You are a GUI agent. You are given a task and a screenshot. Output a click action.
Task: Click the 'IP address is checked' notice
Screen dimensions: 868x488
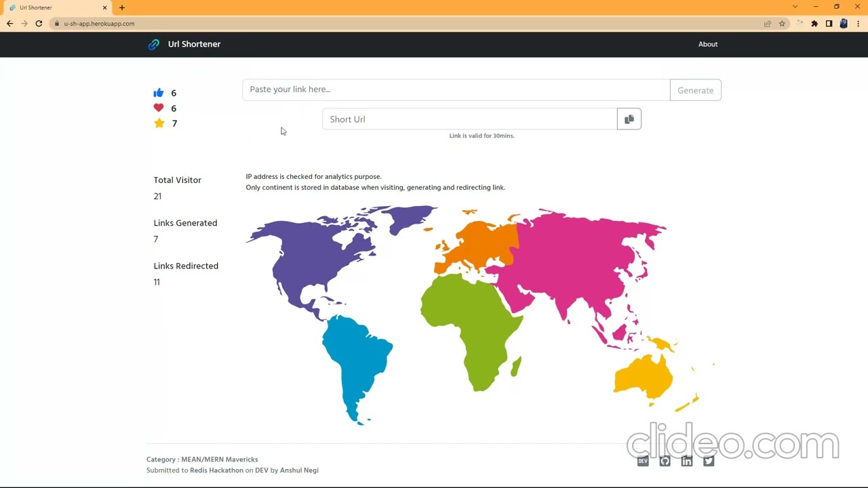point(313,177)
